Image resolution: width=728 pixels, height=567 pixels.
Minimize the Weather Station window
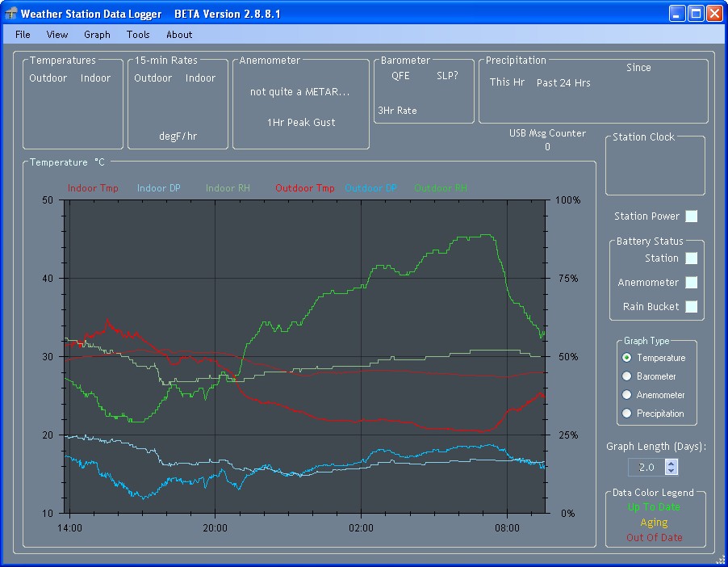pyautogui.click(x=677, y=14)
